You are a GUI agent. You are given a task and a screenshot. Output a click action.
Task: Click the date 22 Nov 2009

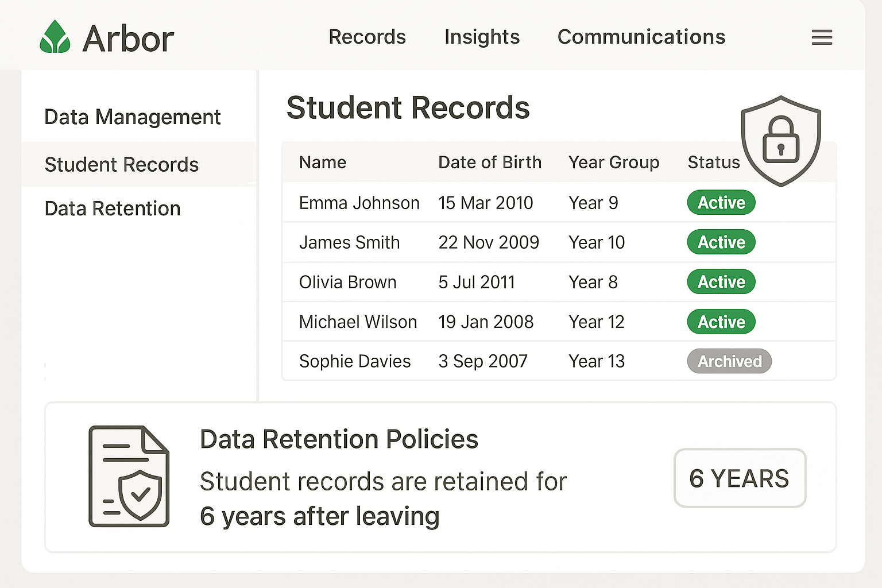click(489, 242)
